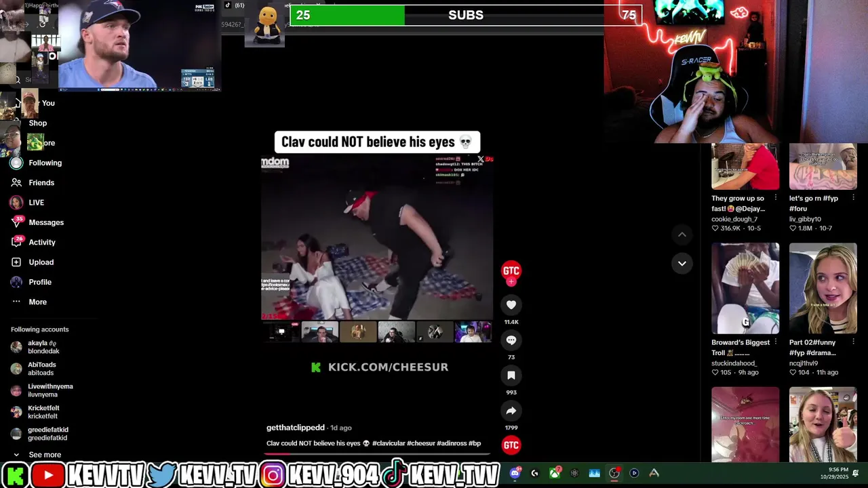Click liv_gibby10 username

tap(805, 219)
